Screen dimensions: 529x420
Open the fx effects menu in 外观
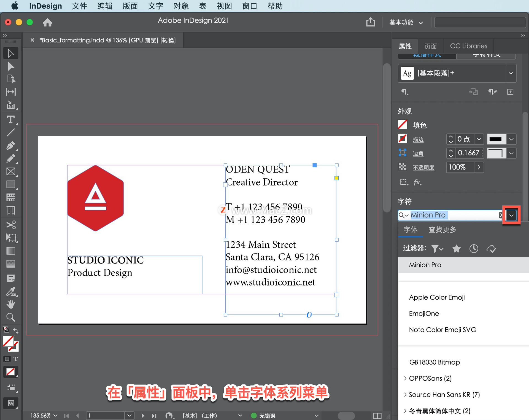[x=417, y=182]
